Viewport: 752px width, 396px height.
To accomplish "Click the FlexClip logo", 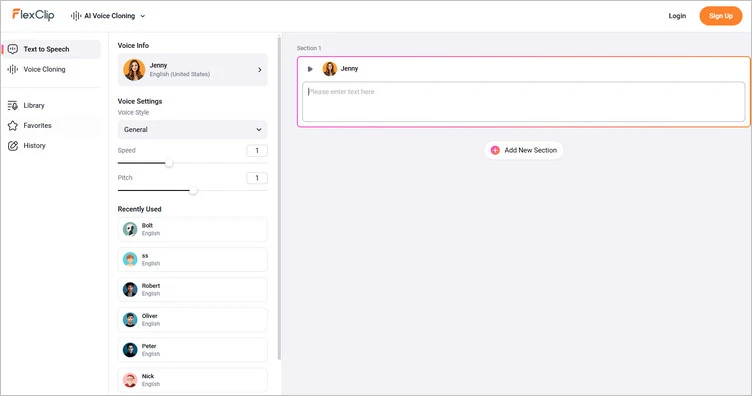I will tap(33, 15).
